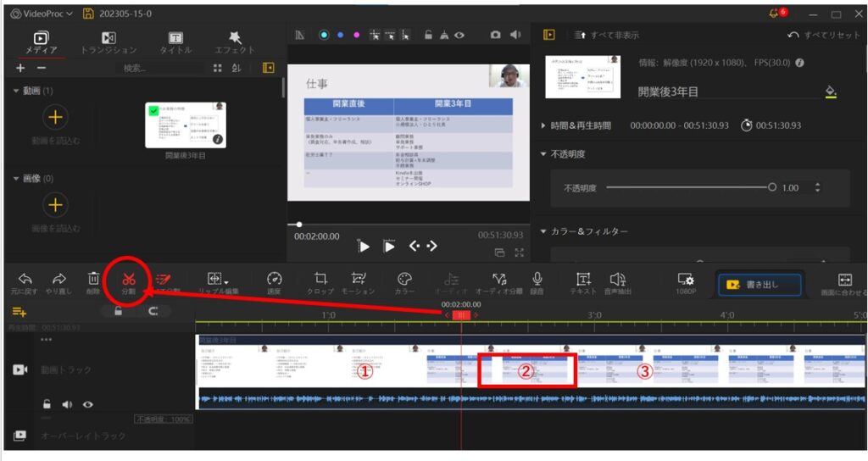Screen dimensions: 868x461
Task: Expand the Time & Duration (時間&再生時間) section
Action: pos(543,125)
